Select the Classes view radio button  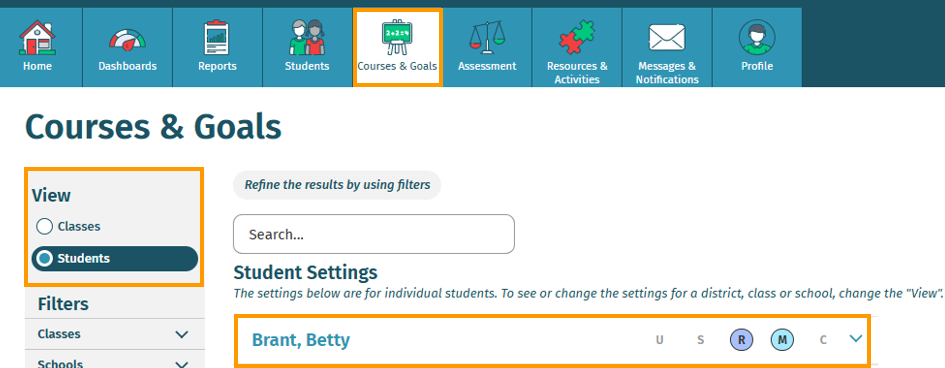point(45,226)
